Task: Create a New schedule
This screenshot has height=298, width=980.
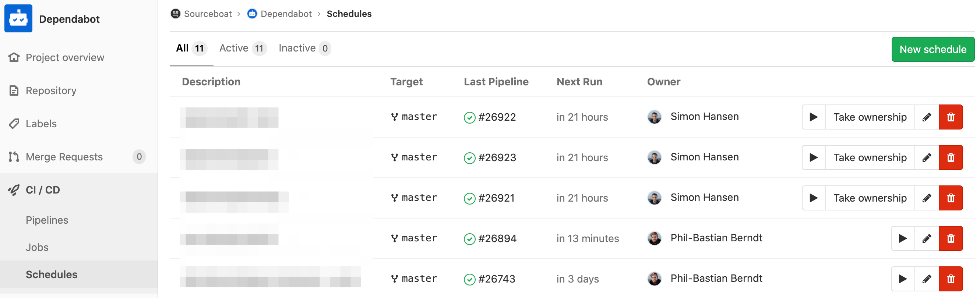Action: (933, 49)
